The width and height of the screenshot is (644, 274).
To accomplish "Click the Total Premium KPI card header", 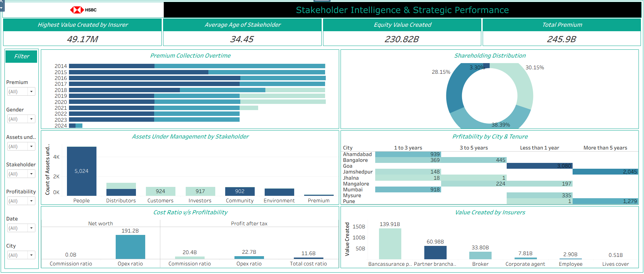I will pos(562,25).
